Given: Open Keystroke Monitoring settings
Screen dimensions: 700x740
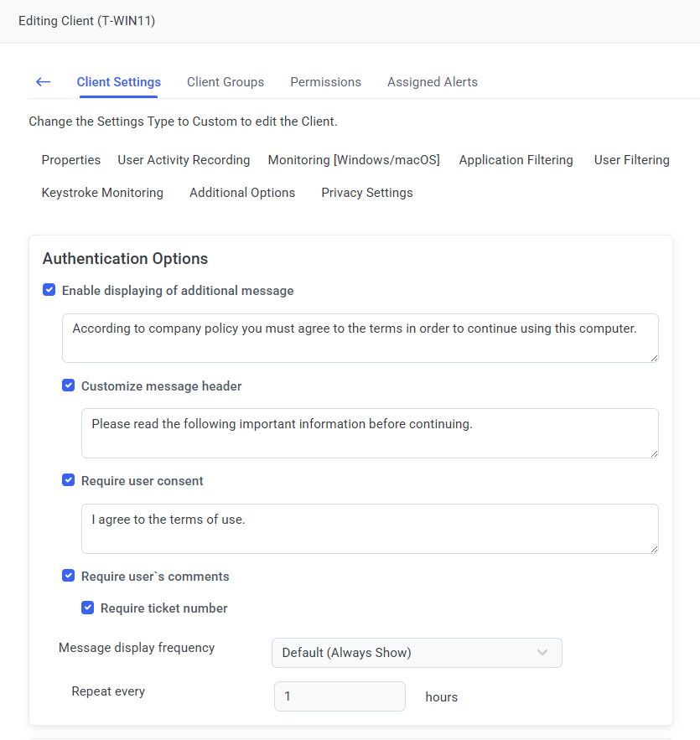Looking at the screenshot, I should pos(102,193).
